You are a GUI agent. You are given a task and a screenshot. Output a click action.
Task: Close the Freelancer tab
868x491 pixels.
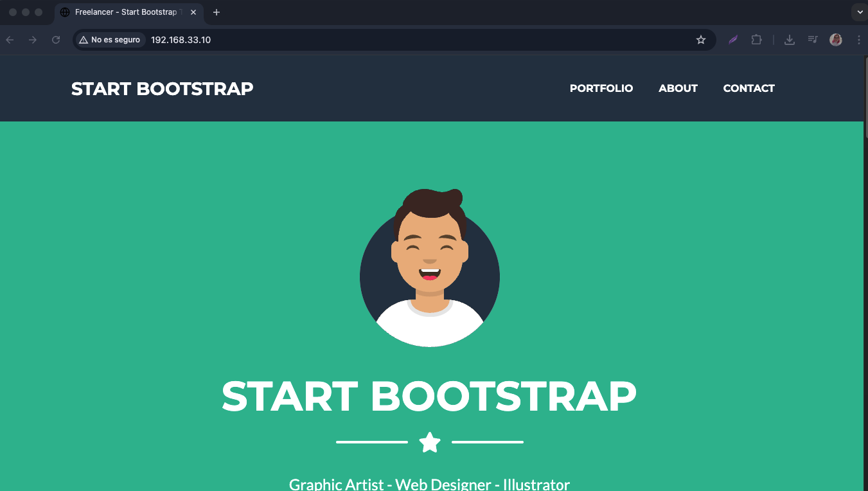point(193,12)
